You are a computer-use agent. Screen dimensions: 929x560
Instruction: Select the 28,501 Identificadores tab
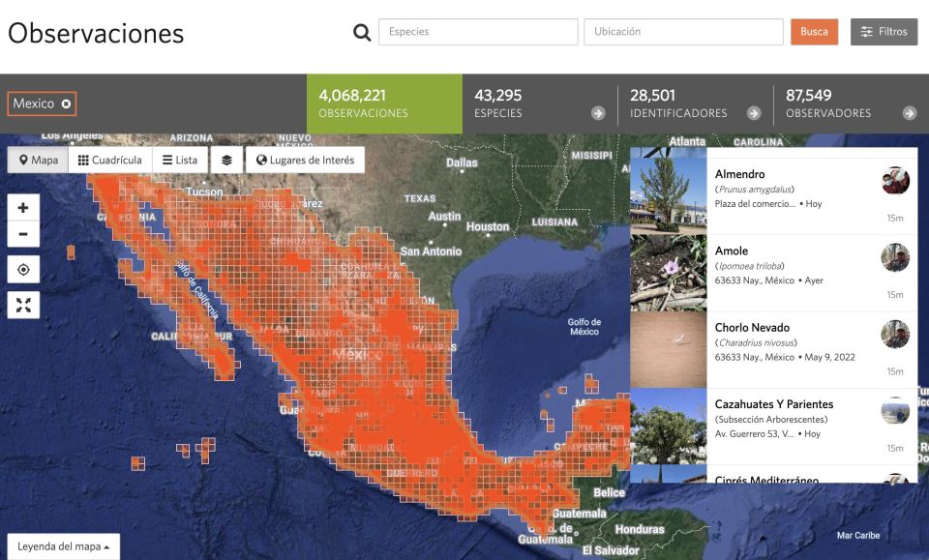pyautogui.click(x=696, y=103)
